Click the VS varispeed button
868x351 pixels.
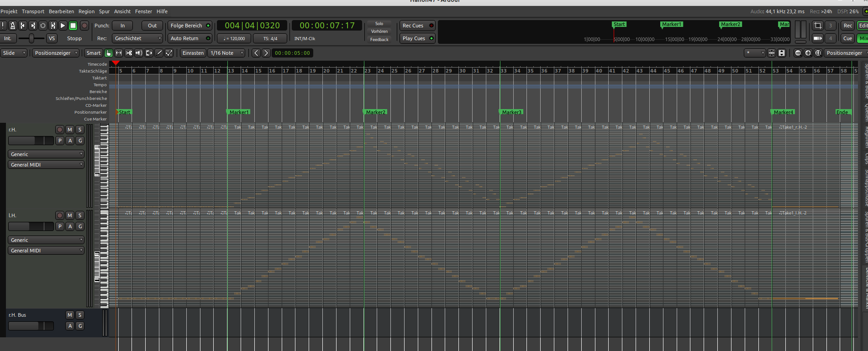(52, 38)
